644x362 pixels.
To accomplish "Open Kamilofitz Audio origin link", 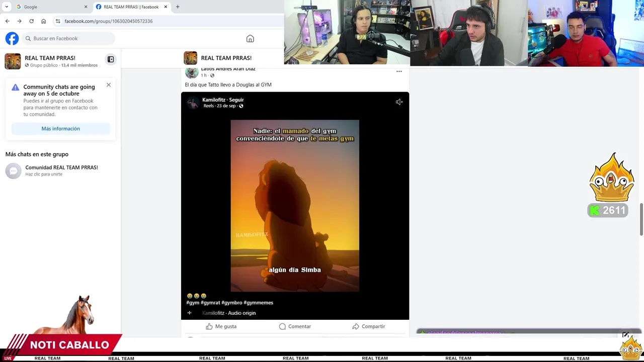I will point(229,313).
